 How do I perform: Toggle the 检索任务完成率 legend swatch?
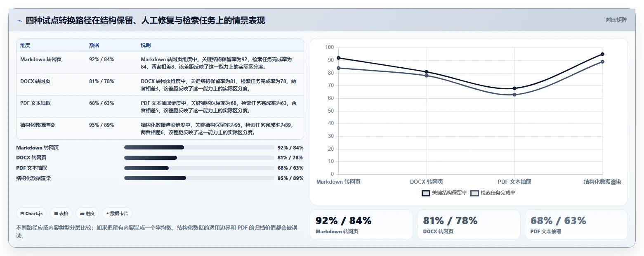point(475,193)
